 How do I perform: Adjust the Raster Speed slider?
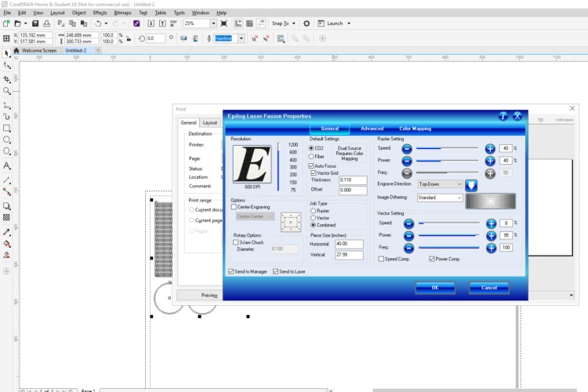pyautogui.click(x=448, y=148)
